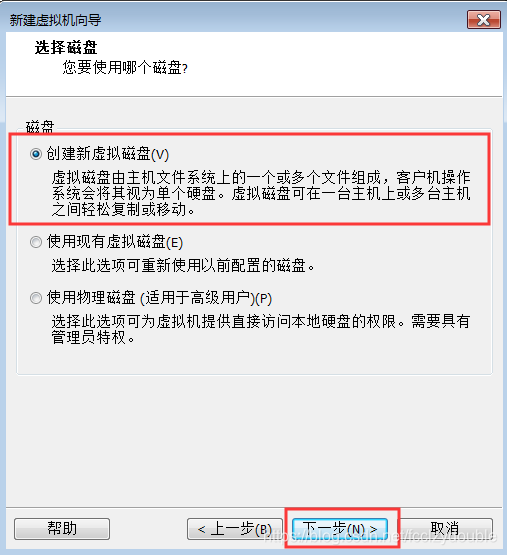Click the 使用物理磁盘 (适用于高级用户)(P) label text
507x555 pixels.
tap(160, 298)
